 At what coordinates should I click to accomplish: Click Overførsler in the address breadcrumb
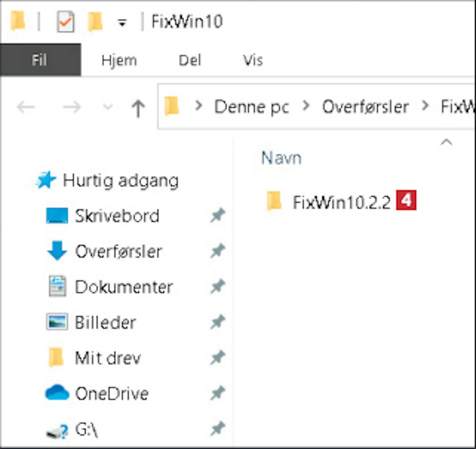pos(365,107)
